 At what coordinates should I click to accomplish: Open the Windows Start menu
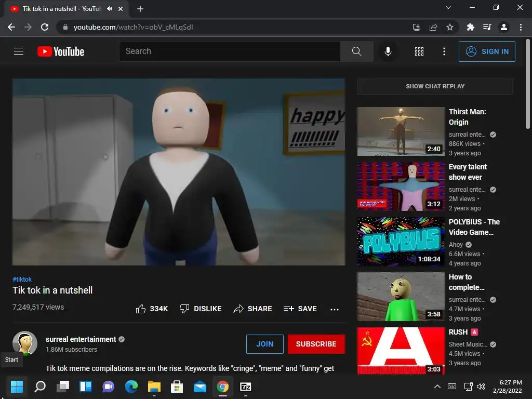[17, 387]
